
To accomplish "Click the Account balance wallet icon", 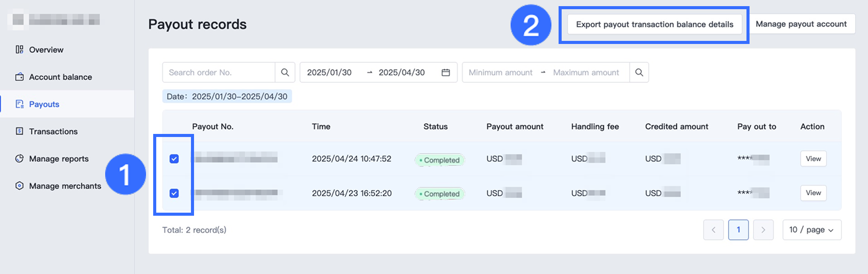I will [x=19, y=77].
